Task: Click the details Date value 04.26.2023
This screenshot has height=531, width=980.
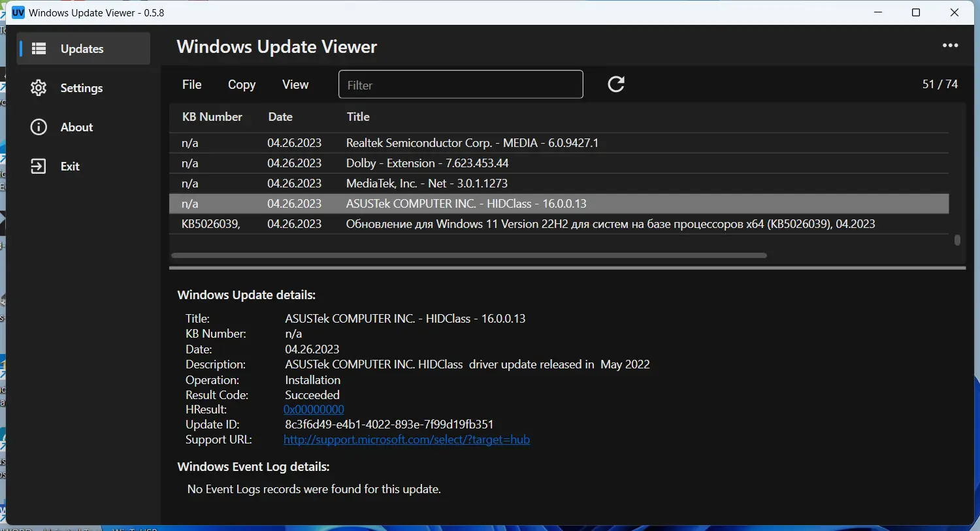Action: point(312,349)
